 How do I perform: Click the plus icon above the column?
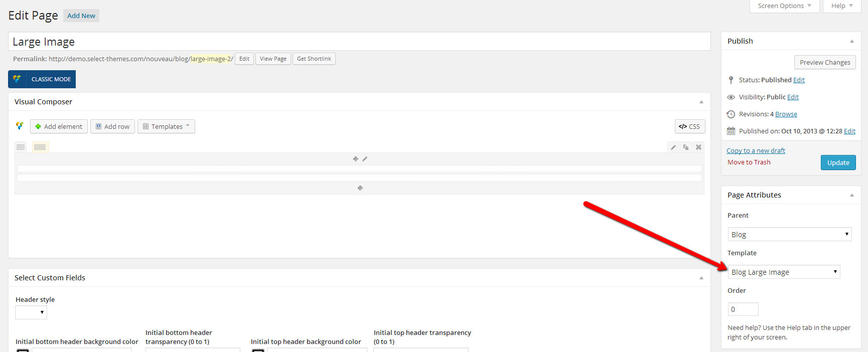point(356,159)
